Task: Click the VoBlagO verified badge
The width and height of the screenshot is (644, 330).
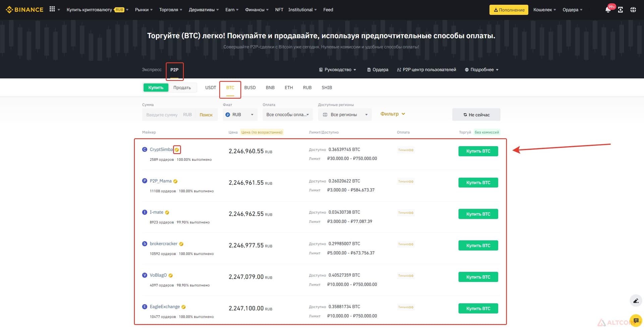Action: 170,275
